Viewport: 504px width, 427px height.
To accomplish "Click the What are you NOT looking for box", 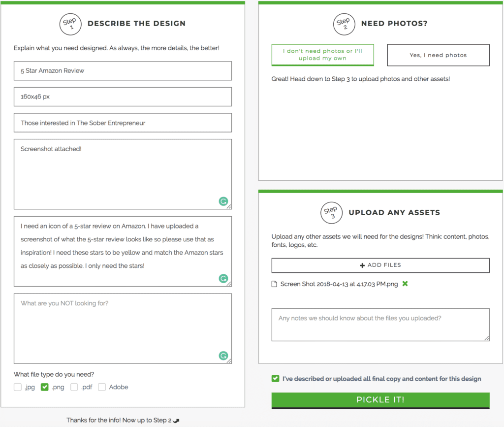I will [x=123, y=328].
